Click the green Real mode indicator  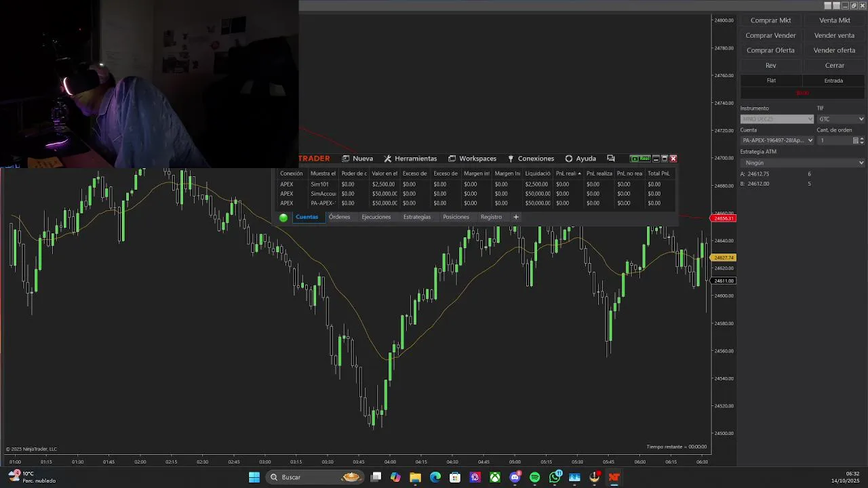tap(640, 159)
